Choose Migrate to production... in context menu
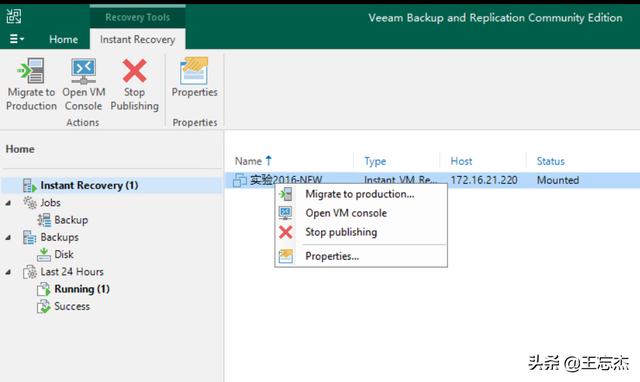Viewport: 640px width, 382px height. (x=361, y=194)
